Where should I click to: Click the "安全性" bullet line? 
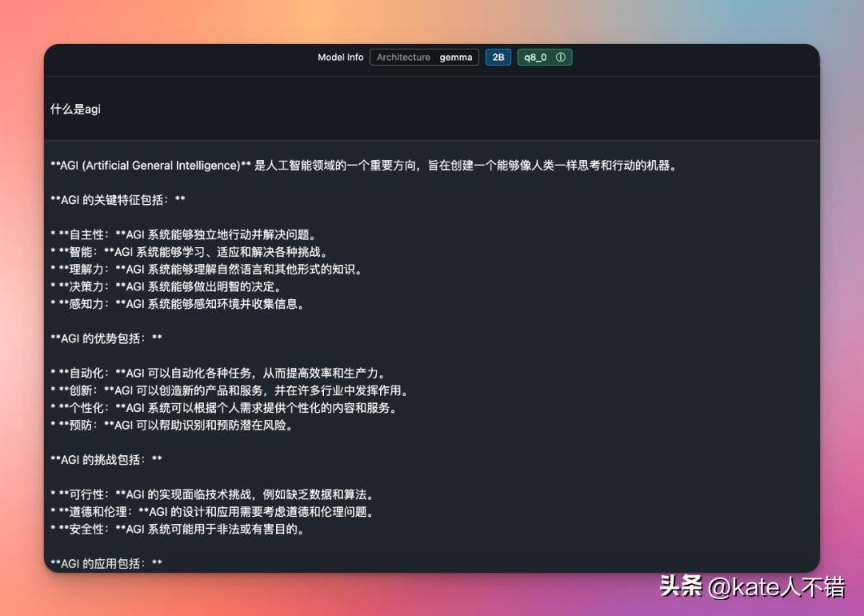click(178, 530)
